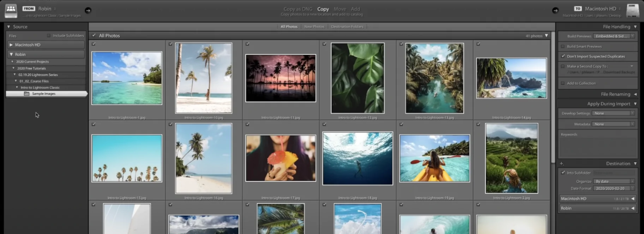Toggle Build Smart Previews checkbox
Viewport: 644px width, 234px height.
tap(563, 47)
